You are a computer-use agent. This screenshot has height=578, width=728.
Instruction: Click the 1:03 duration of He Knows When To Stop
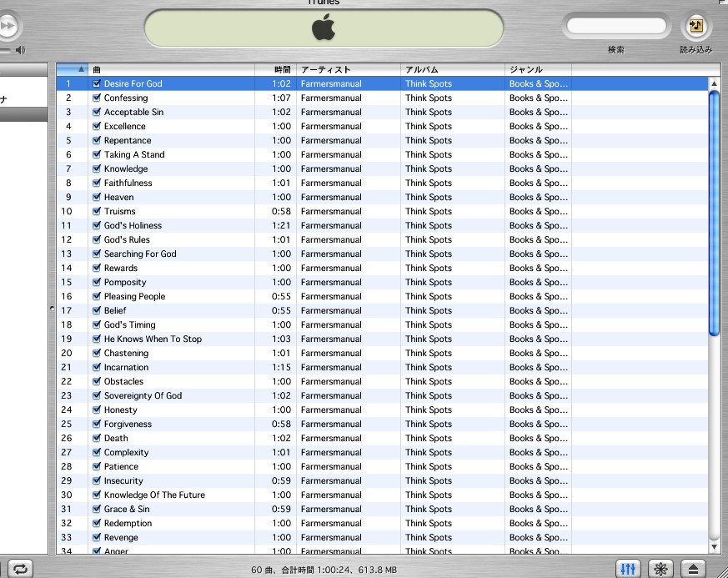coord(281,339)
